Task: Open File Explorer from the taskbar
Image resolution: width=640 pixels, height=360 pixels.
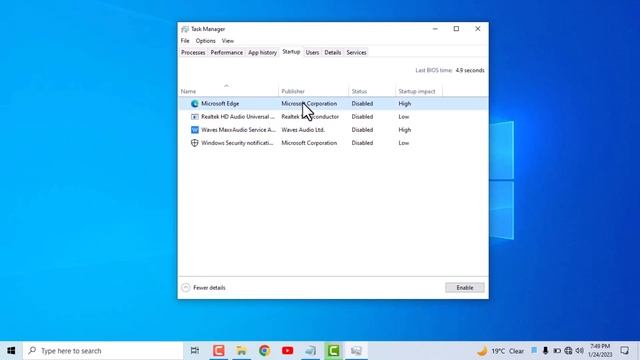Action: point(242,351)
